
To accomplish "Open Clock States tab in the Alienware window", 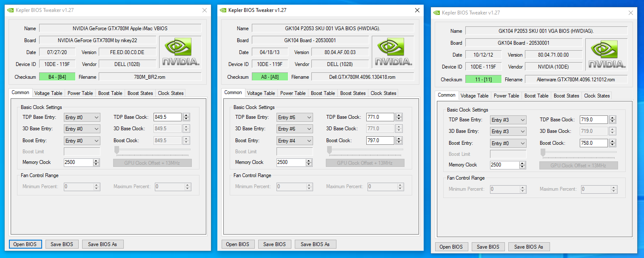I will pos(597,96).
